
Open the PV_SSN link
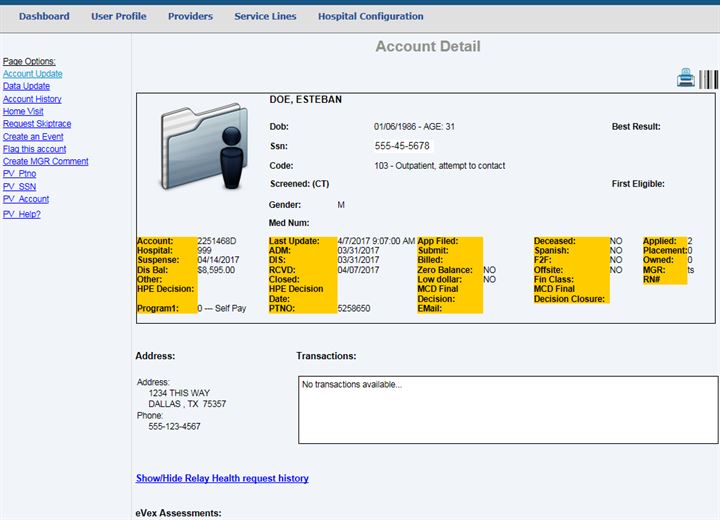tap(19, 187)
